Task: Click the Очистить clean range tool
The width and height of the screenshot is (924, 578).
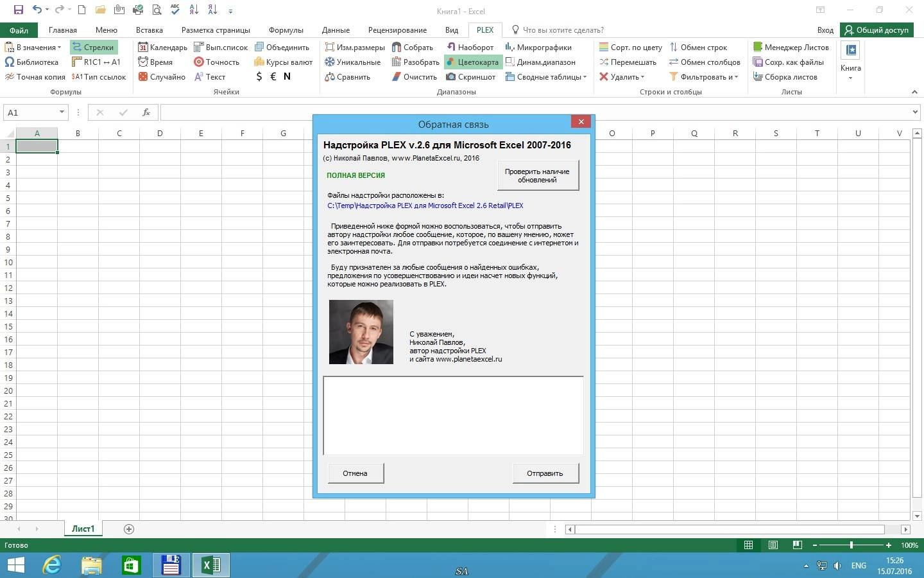Action: click(414, 77)
